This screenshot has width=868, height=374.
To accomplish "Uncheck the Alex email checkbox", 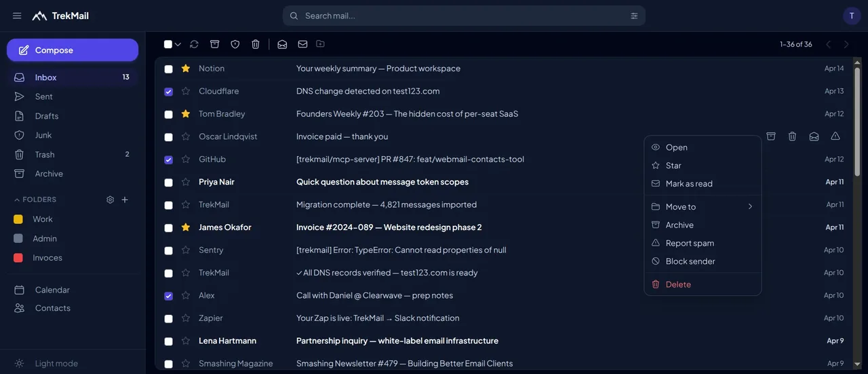I will [x=168, y=295].
